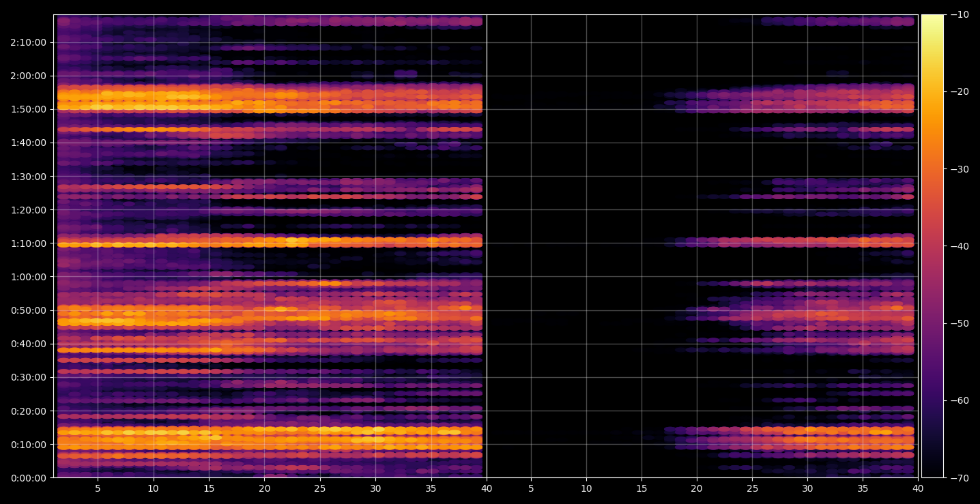980x504 pixels.
Task: Click the −30 value on the colorbar
Action: pos(959,169)
